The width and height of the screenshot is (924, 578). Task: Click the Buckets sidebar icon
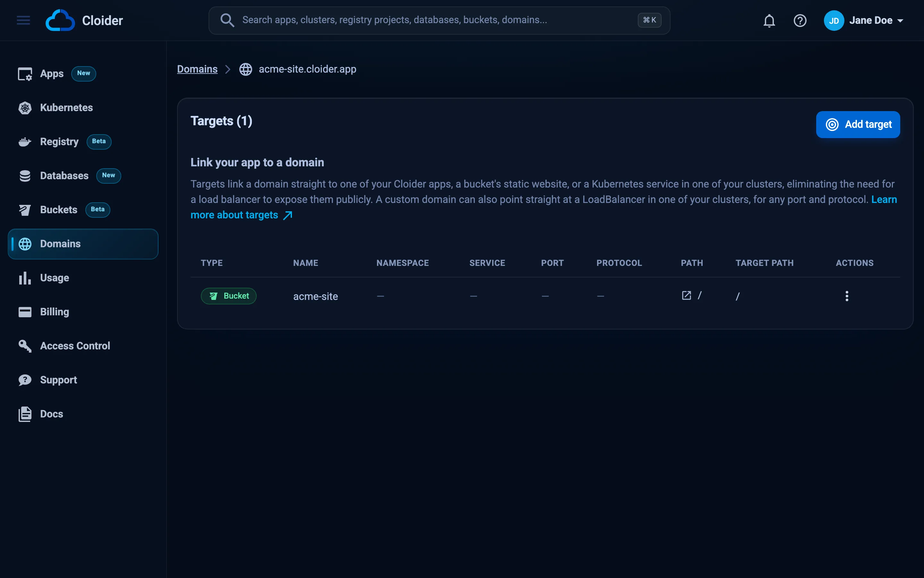[x=25, y=210]
